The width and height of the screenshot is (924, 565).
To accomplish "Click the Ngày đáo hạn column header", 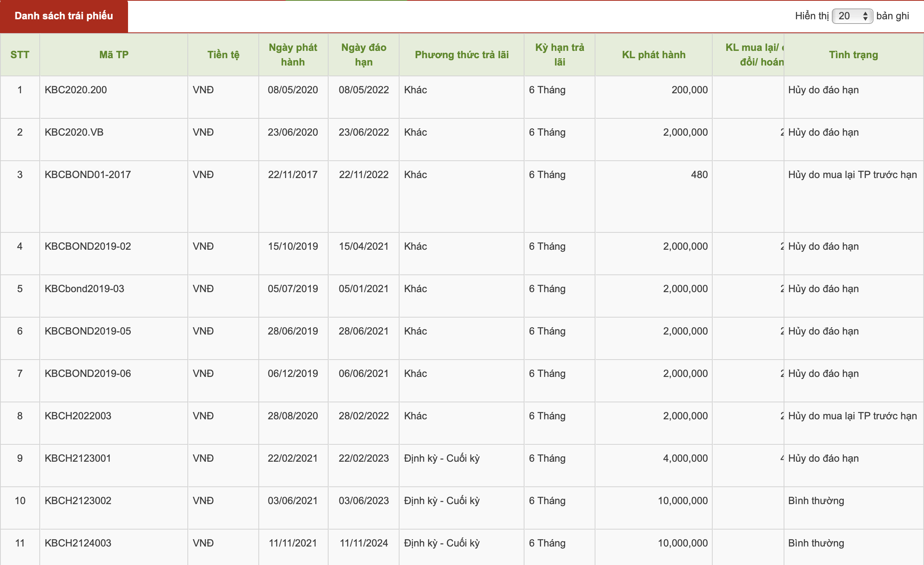I will pyautogui.click(x=364, y=55).
